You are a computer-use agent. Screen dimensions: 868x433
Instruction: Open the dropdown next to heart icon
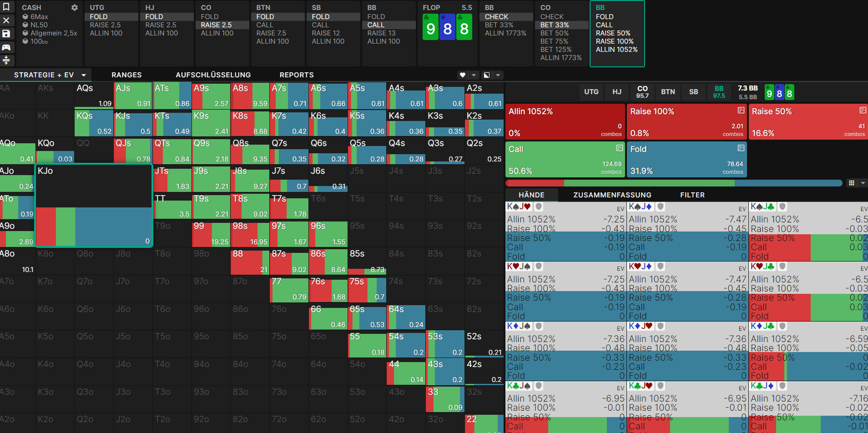[x=474, y=75]
